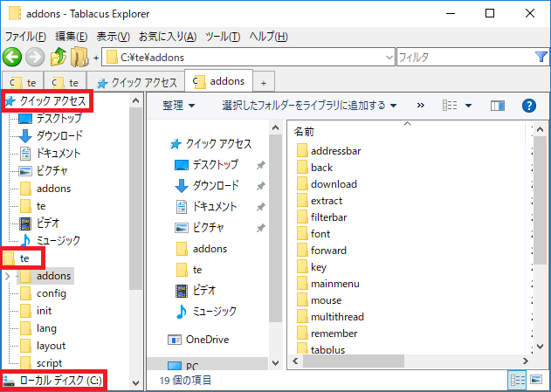551x392 pixels.
Task: Switch to the クイック アクセス tab
Action: [x=135, y=83]
